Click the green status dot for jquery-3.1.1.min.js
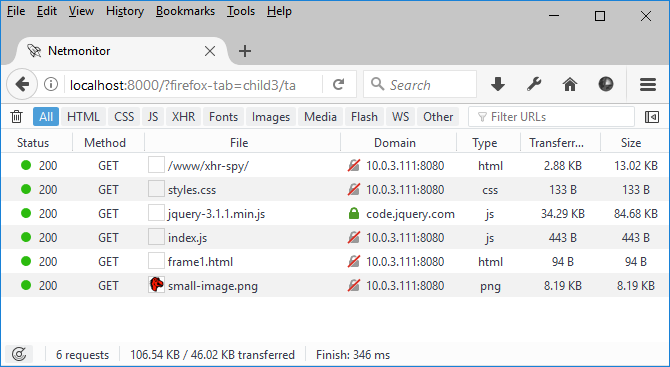 (x=26, y=213)
